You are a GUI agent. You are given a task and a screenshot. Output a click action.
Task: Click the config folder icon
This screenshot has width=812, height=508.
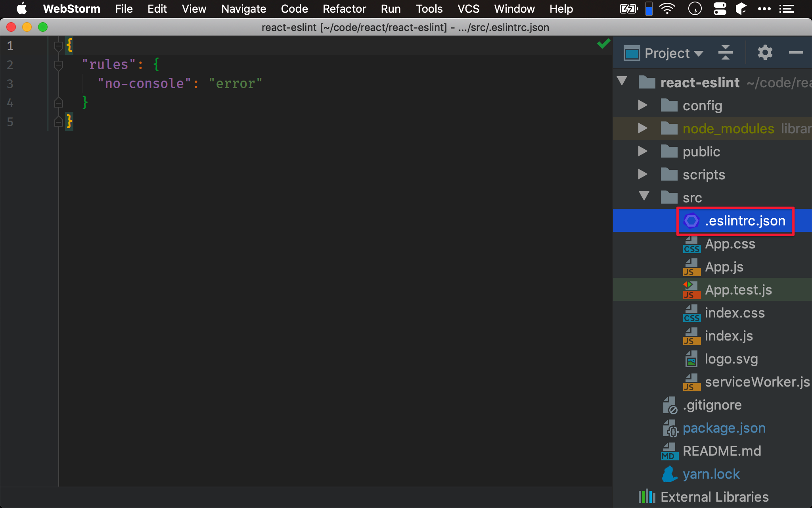pyautogui.click(x=669, y=105)
